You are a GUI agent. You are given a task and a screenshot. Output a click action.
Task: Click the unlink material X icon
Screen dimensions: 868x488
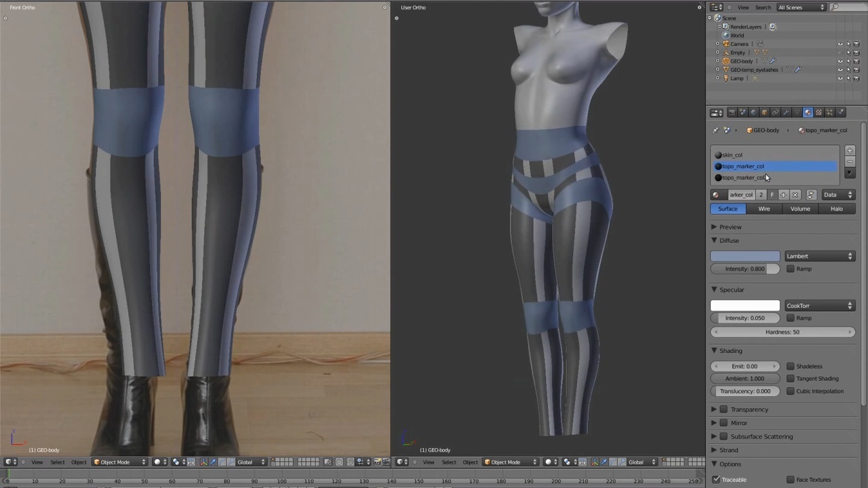click(x=795, y=195)
